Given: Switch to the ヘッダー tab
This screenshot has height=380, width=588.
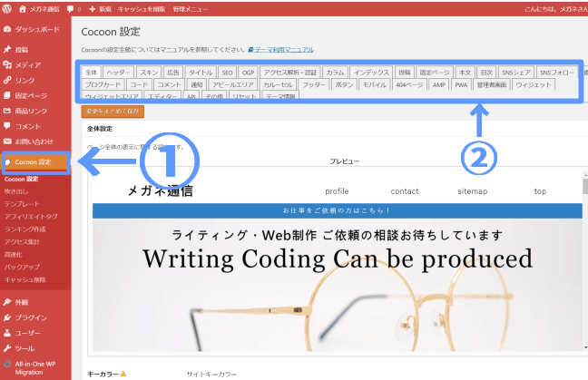Looking at the screenshot, I should click(118, 73).
